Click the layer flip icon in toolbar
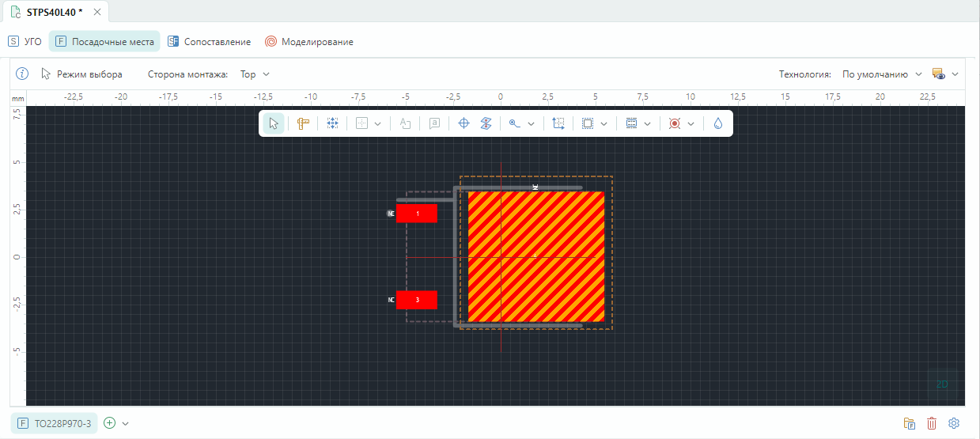This screenshot has height=439, width=980. pyautogui.click(x=486, y=123)
